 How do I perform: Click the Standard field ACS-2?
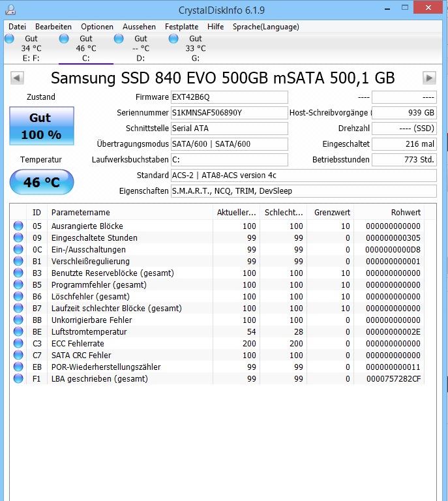click(304, 175)
